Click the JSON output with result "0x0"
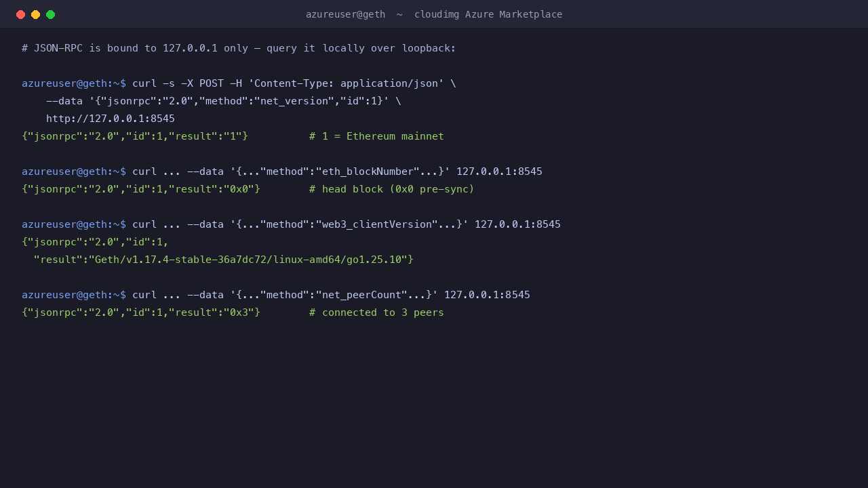The width and height of the screenshot is (868, 488). [x=141, y=189]
